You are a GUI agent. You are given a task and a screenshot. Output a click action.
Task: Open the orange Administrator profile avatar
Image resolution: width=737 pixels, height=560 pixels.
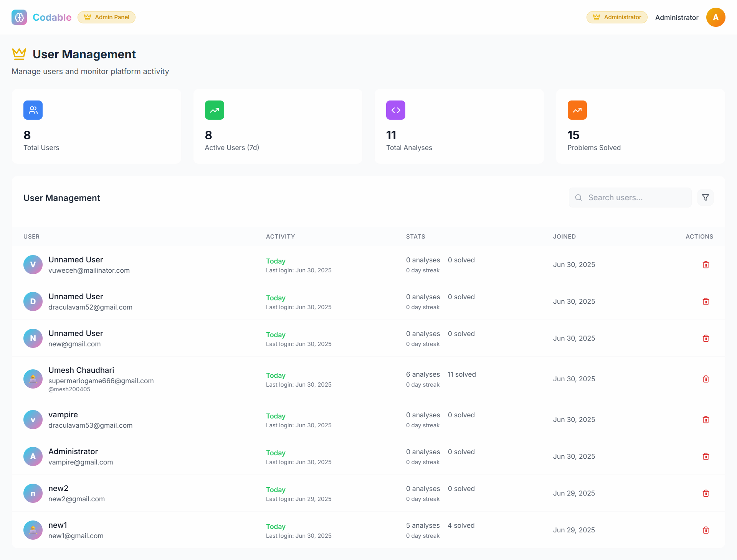point(716,17)
